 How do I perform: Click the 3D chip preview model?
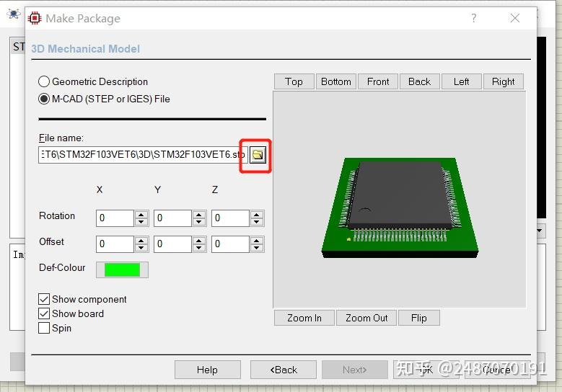[400, 208]
